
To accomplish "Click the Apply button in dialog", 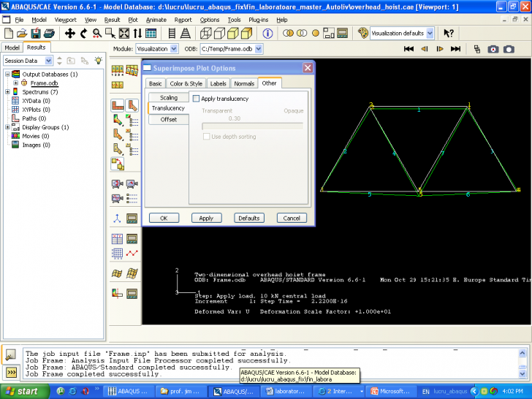I will pos(206,218).
